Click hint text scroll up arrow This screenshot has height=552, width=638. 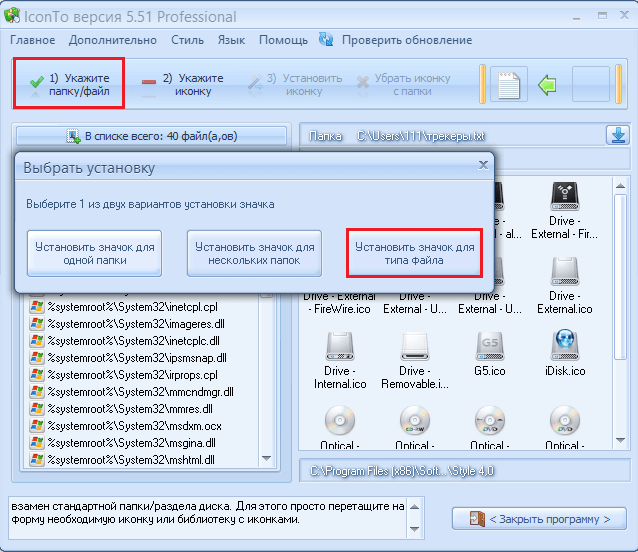tap(414, 507)
